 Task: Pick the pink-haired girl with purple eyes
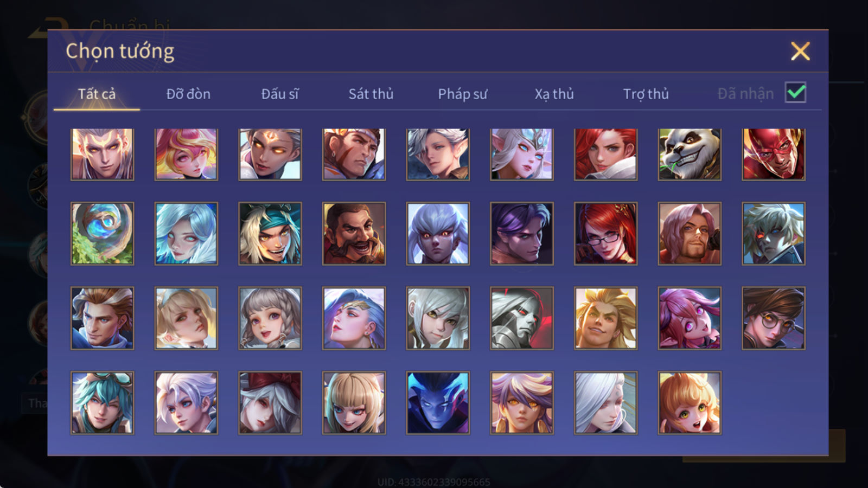[690, 318]
